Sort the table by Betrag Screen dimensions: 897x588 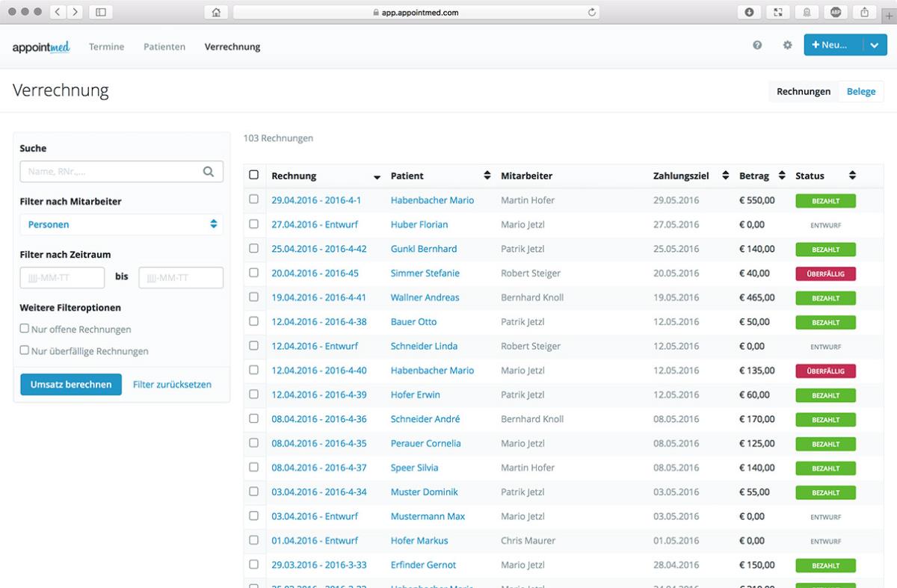(782, 176)
